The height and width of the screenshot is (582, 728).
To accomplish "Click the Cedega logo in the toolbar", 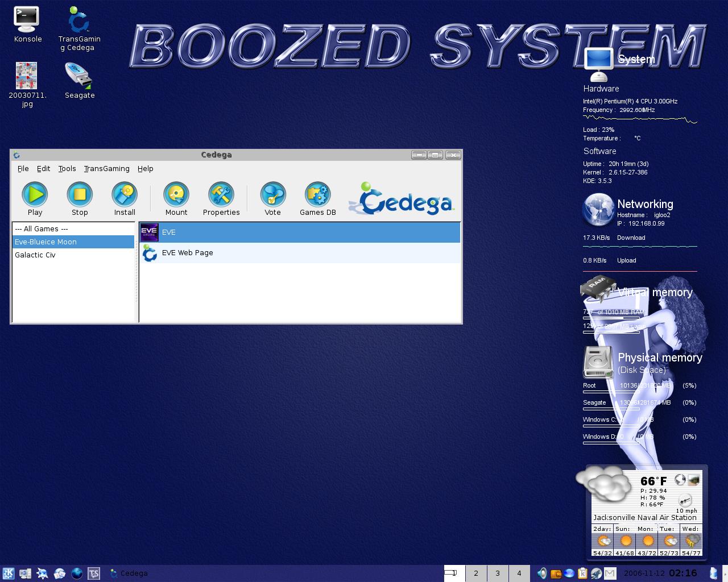I will point(401,199).
